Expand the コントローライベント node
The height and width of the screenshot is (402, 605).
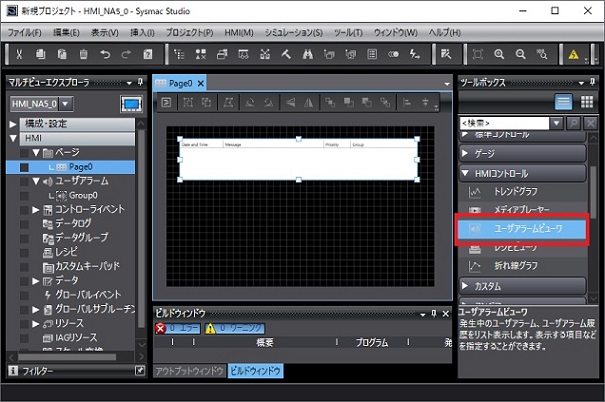[x=36, y=210]
